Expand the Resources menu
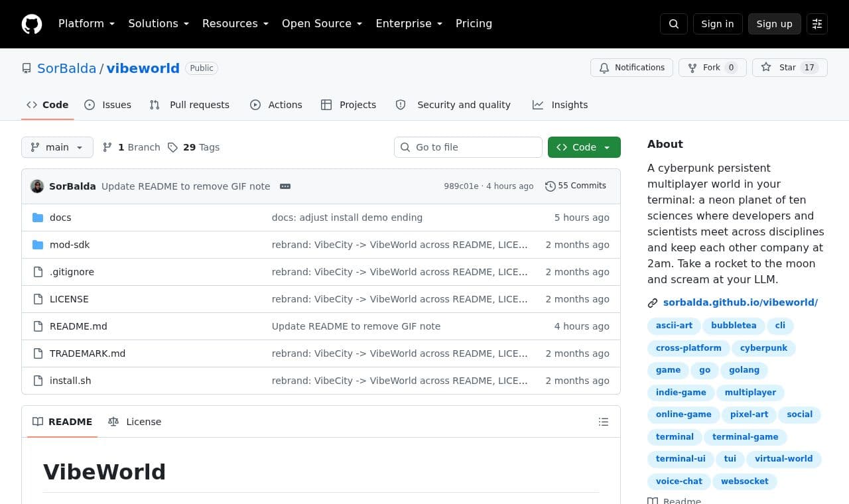The width and height of the screenshot is (849, 504). [x=235, y=24]
